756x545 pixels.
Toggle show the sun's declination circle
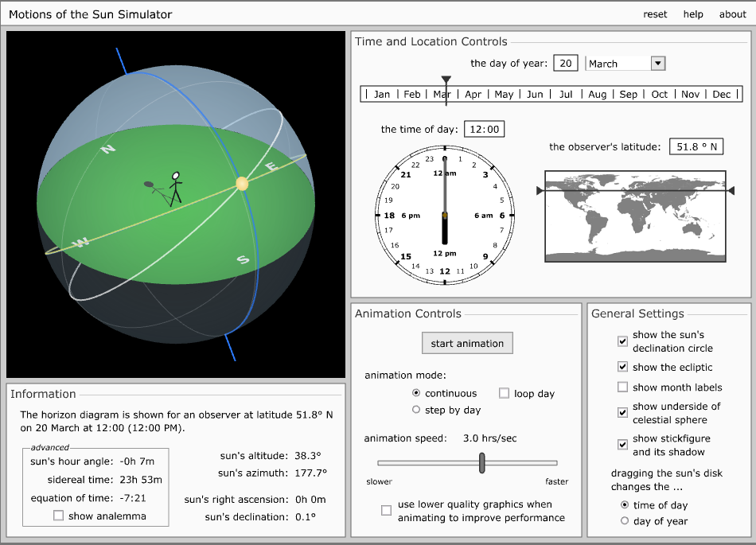pyautogui.click(x=622, y=341)
